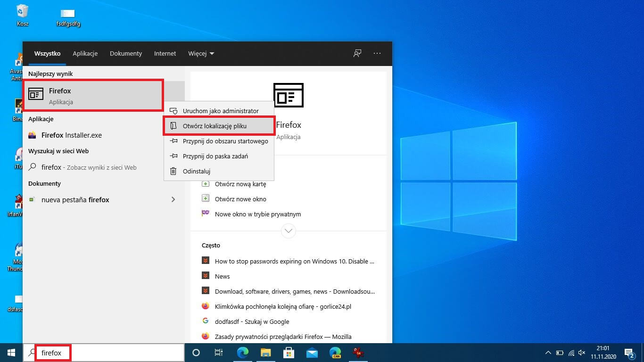Launch Edge Canary from the taskbar
Image resolution: width=644 pixels, height=362 pixels.
point(335,353)
